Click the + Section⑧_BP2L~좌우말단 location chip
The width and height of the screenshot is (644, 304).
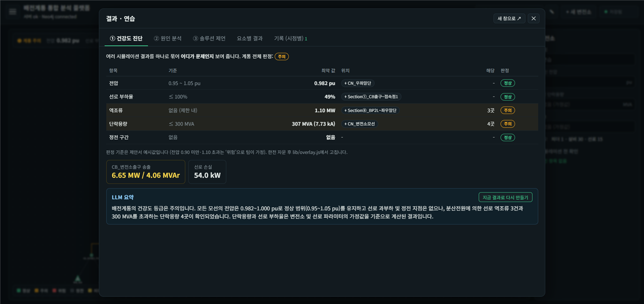(370, 111)
